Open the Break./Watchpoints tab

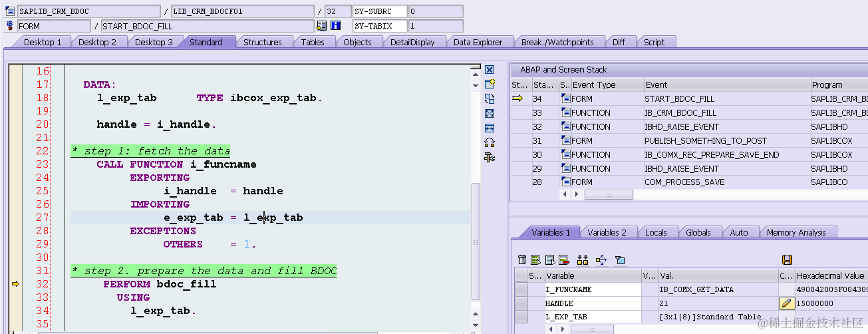pyautogui.click(x=557, y=42)
